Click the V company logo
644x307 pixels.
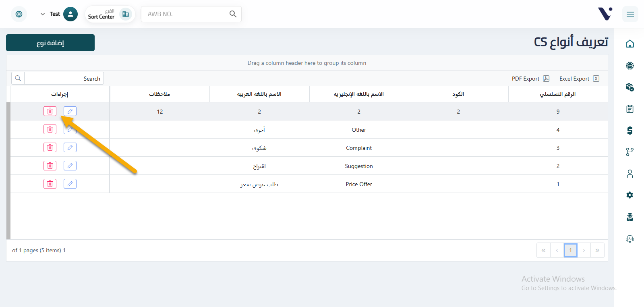click(x=605, y=14)
